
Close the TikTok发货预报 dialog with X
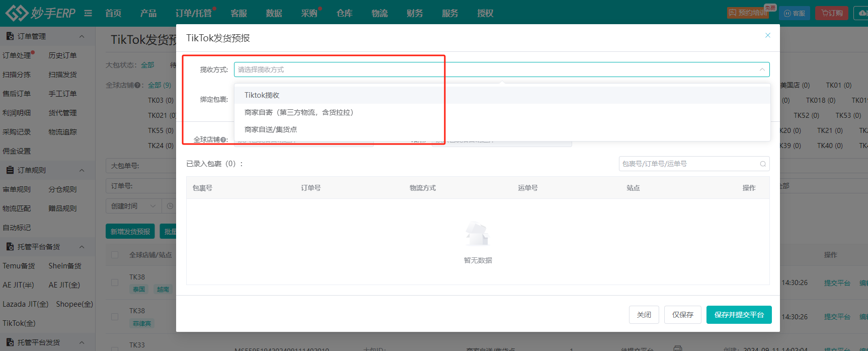tap(768, 35)
